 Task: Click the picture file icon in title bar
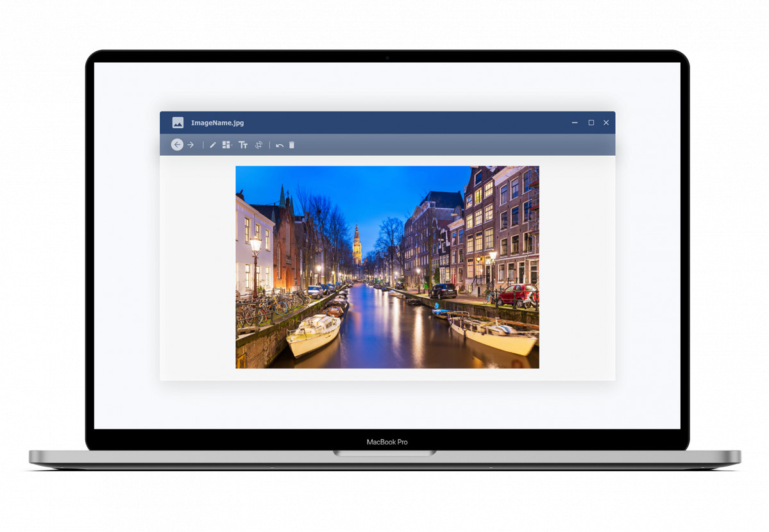[x=178, y=122]
